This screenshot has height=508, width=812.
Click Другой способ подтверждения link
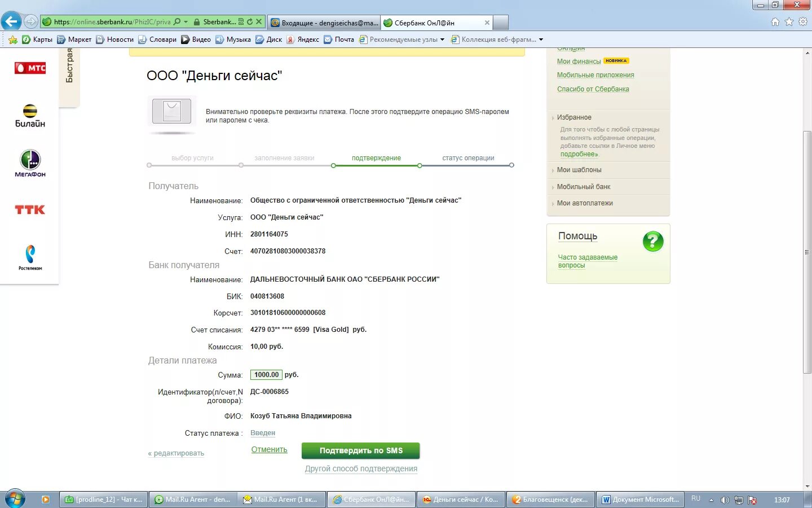[x=361, y=468]
